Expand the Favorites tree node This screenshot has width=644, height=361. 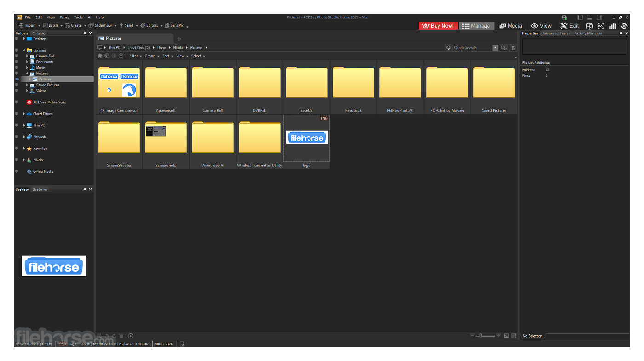pos(24,149)
